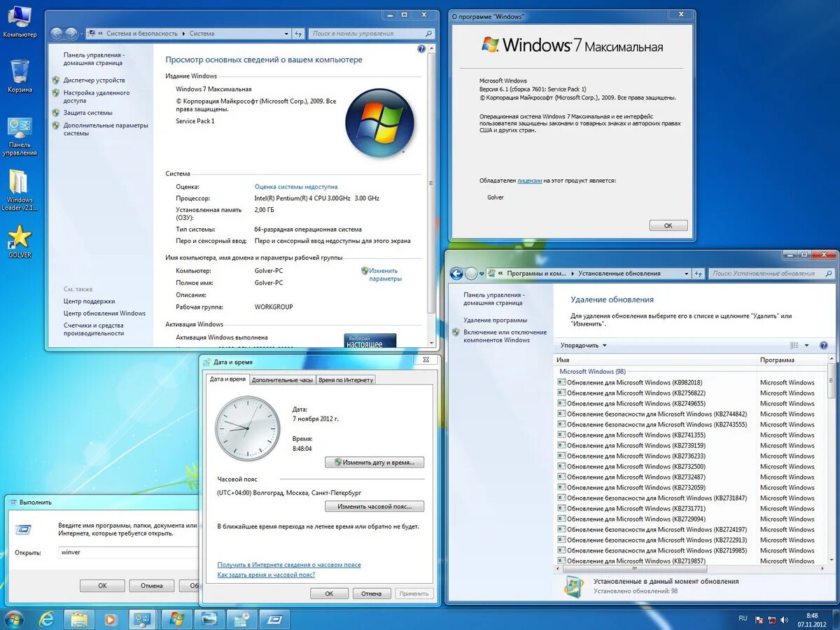840x630 pixels.
Task: Click the search field in the Система window
Action: [372, 34]
